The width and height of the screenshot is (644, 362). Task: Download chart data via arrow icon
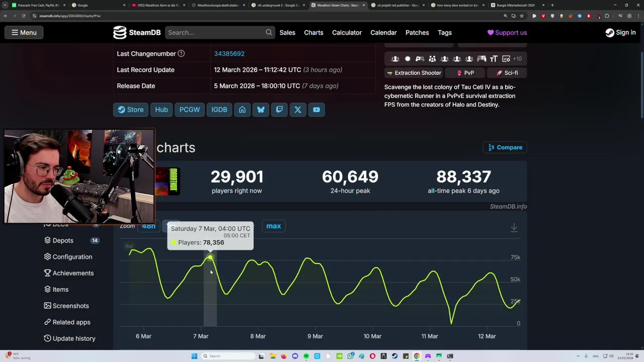coord(514,228)
